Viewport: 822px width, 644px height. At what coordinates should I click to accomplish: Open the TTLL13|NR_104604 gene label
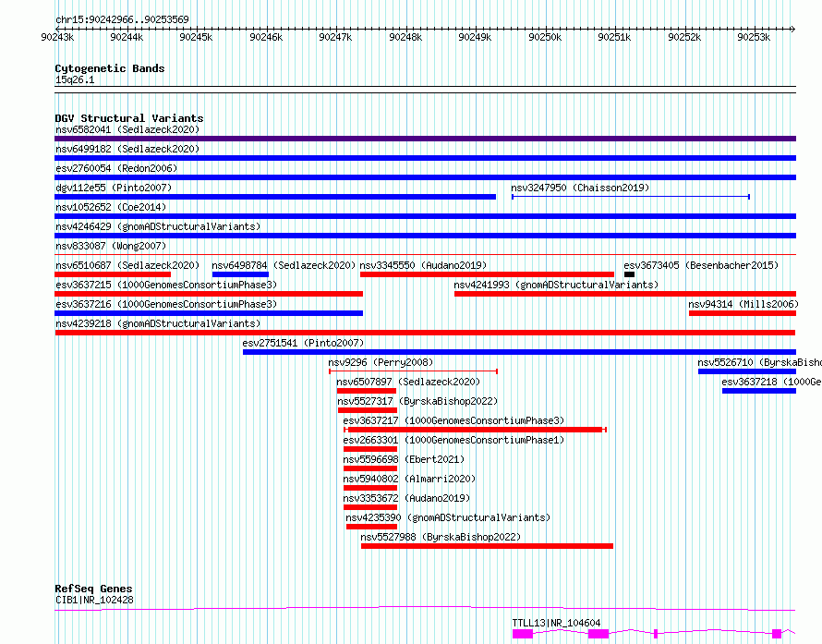point(556,623)
